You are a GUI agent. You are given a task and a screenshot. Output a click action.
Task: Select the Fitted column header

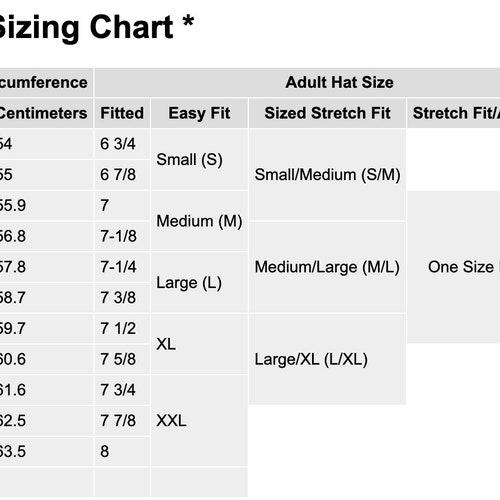(x=122, y=113)
